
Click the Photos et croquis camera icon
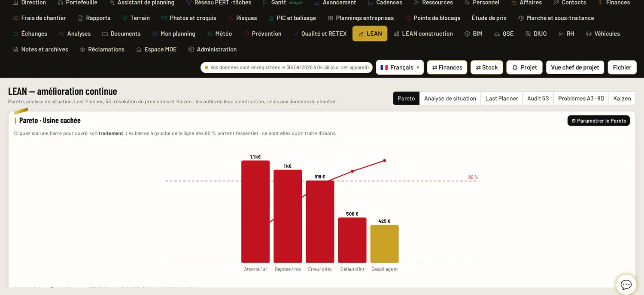(164, 18)
